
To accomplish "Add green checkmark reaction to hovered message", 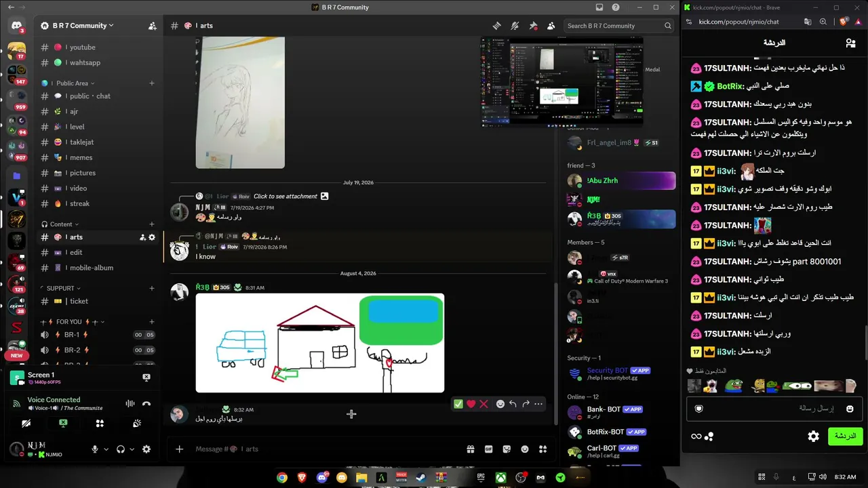I will pyautogui.click(x=458, y=404).
